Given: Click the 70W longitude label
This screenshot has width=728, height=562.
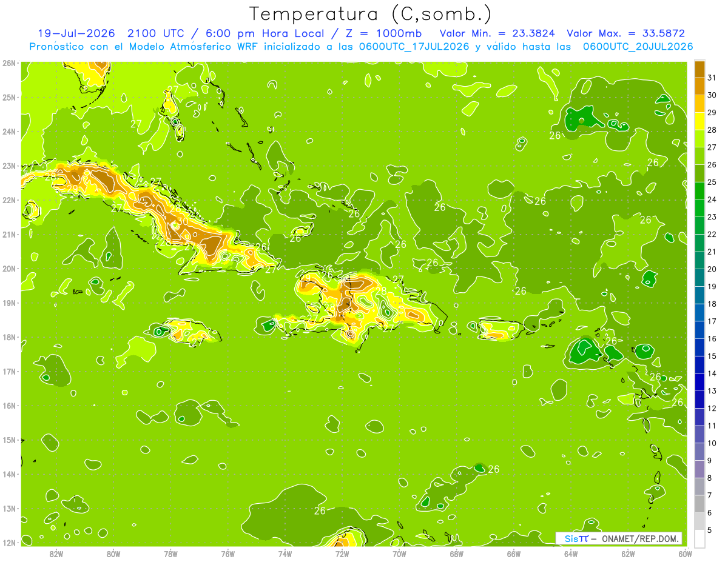Looking at the screenshot, I should 399,553.
